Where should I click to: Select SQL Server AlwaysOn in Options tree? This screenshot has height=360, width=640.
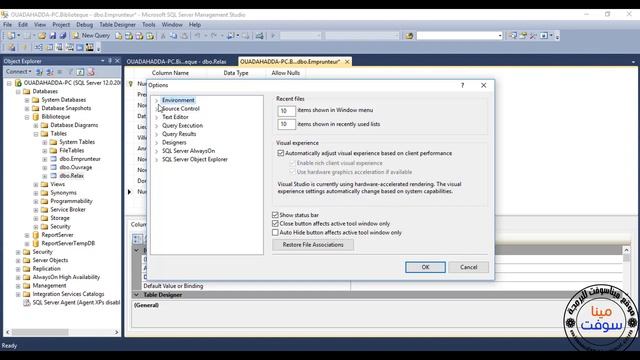[x=189, y=151]
